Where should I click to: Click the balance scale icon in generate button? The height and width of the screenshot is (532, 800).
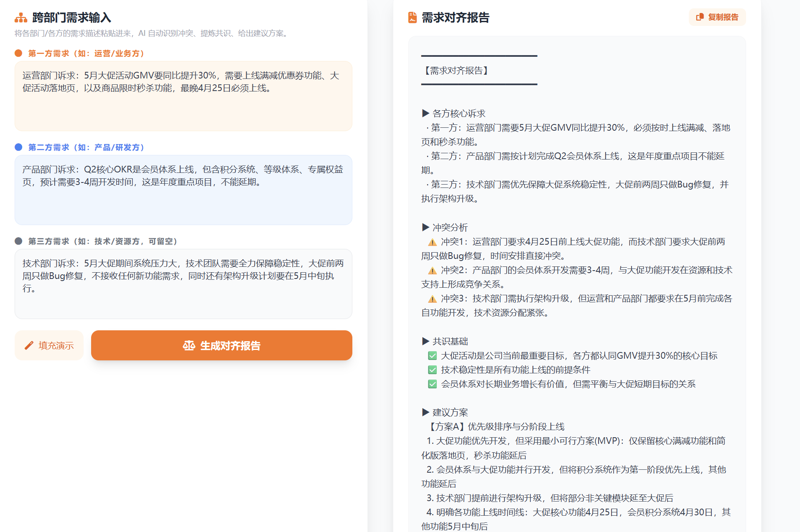pyautogui.click(x=189, y=345)
